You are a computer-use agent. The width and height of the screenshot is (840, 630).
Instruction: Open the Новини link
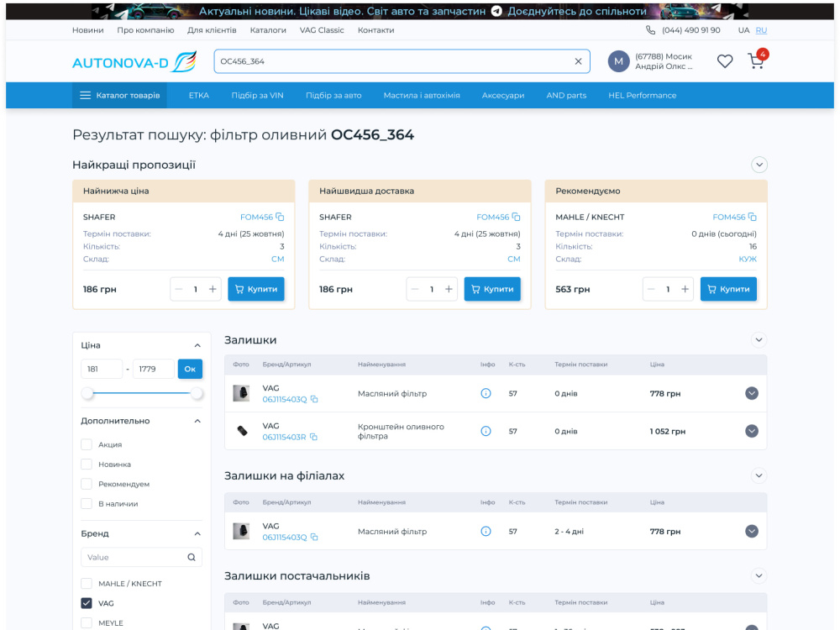click(x=88, y=30)
